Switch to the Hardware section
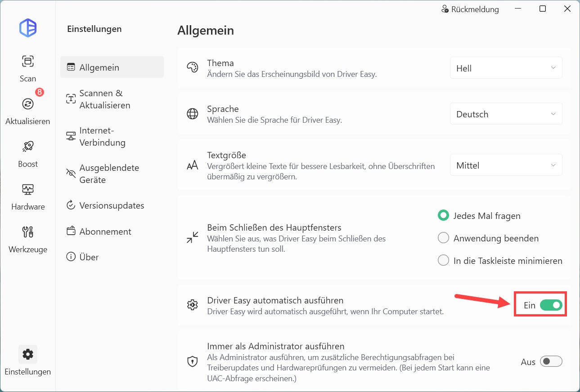The height and width of the screenshot is (392, 580). pos(27,196)
